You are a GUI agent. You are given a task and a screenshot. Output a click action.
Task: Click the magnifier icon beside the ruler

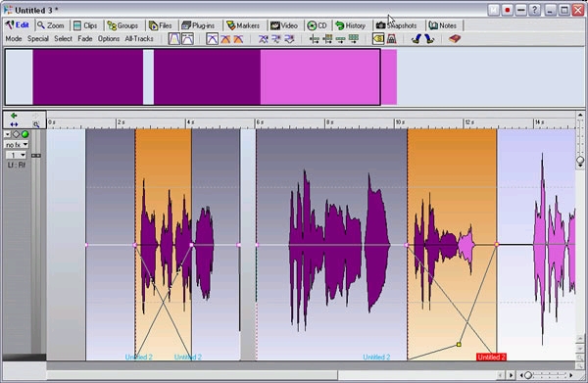pyautogui.click(x=36, y=124)
